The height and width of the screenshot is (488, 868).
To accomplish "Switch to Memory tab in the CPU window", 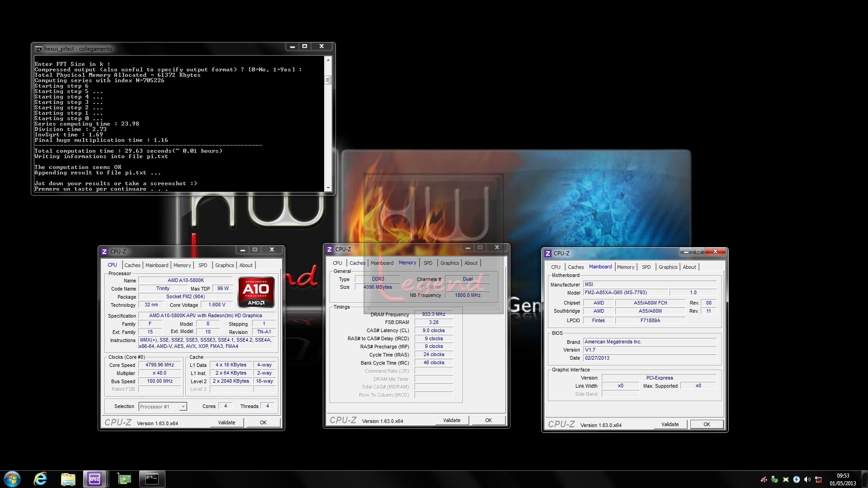I will click(182, 265).
